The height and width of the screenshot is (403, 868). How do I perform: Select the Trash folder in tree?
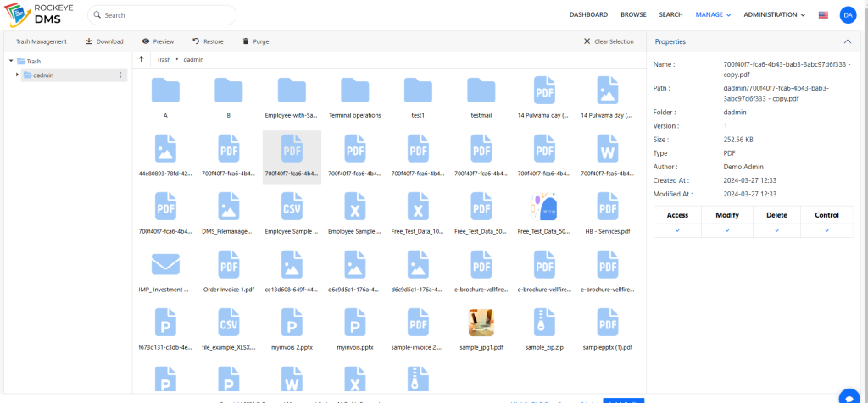tap(29, 61)
